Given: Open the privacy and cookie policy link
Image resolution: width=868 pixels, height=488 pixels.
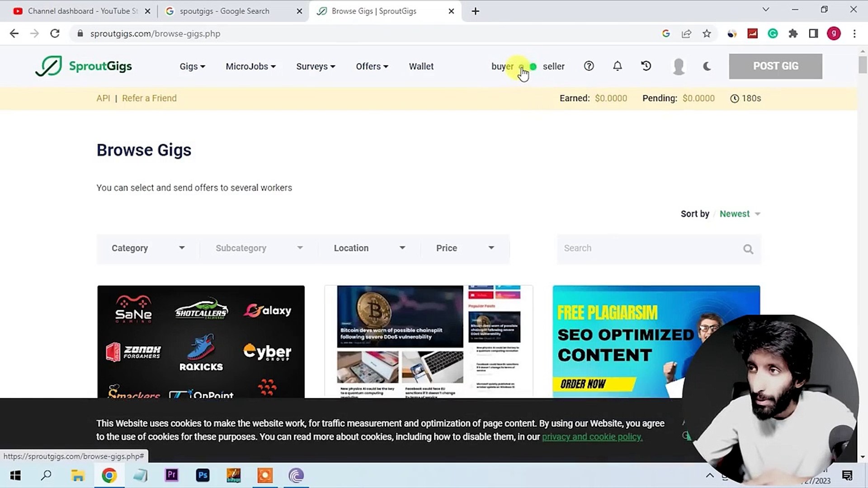Looking at the screenshot, I should pyautogui.click(x=592, y=436).
